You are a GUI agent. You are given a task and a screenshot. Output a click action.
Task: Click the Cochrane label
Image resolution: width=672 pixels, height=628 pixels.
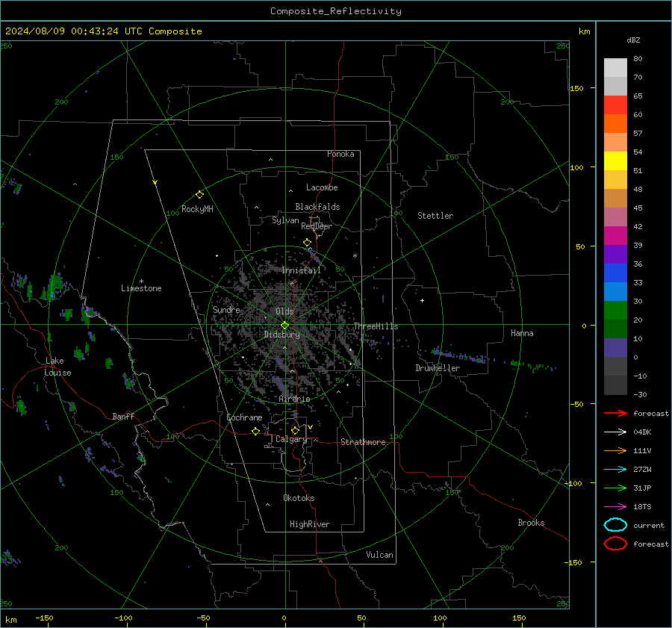pyautogui.click(x=244, y=417)
